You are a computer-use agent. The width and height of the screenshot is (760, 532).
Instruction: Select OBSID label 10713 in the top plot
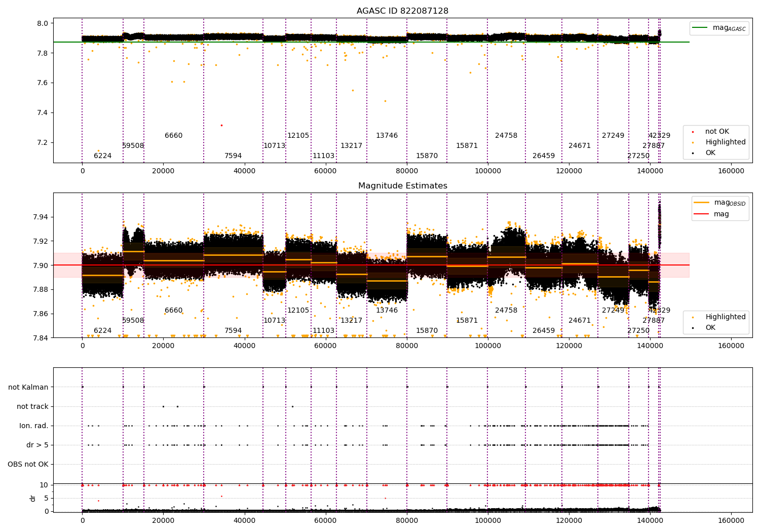(x=274, y=146)
